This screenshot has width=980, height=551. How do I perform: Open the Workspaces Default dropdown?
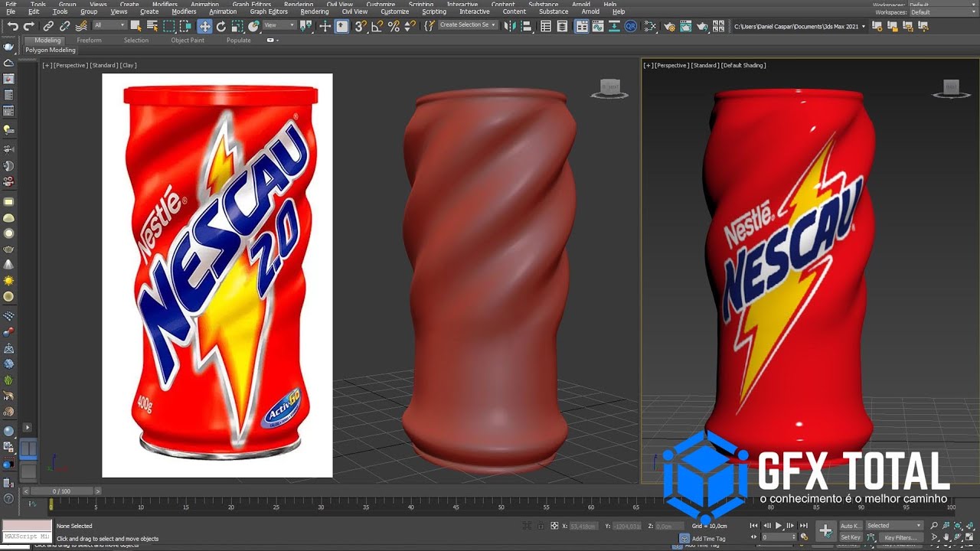tap(942, 12)
